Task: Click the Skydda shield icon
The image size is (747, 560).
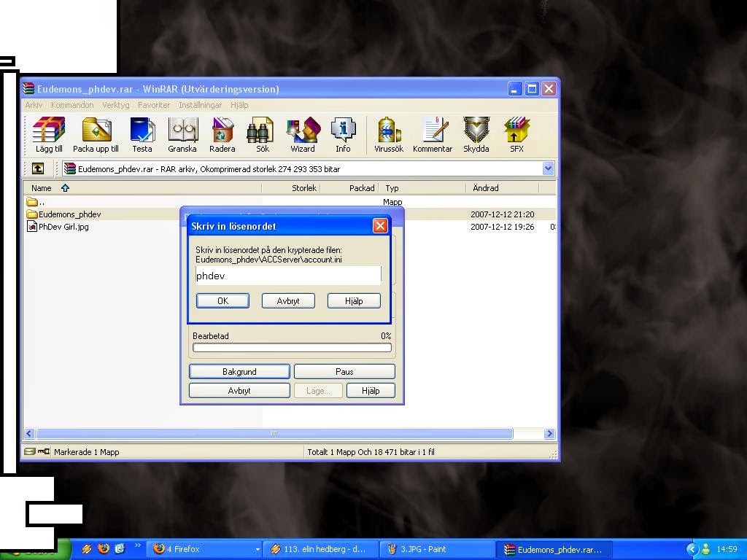Action: [x=476, y=135]
